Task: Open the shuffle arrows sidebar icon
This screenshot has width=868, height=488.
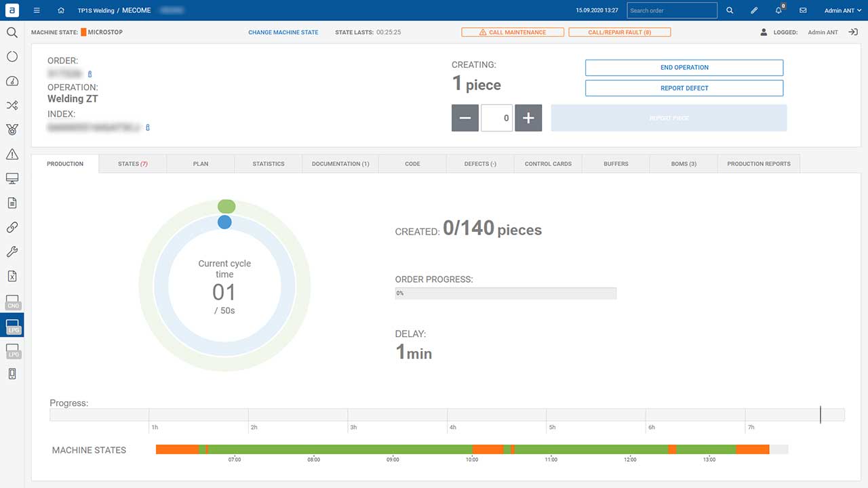Action: (12, 106)
